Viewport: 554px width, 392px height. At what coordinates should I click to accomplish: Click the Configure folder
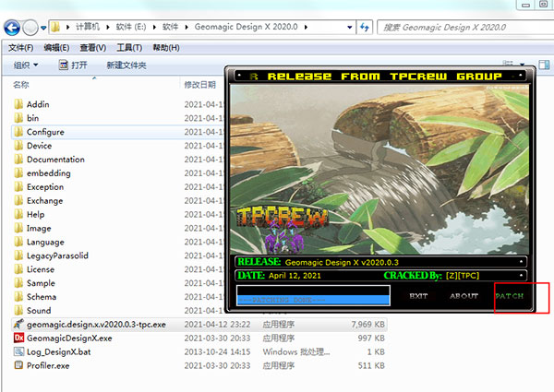tap(44, 132)
